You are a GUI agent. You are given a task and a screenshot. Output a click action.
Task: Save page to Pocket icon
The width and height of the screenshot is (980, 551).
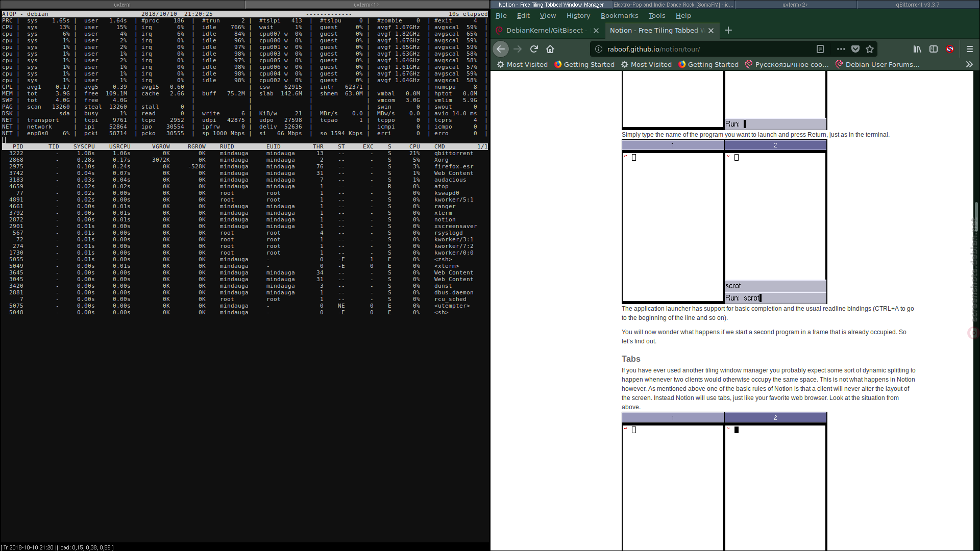point(855,49)
